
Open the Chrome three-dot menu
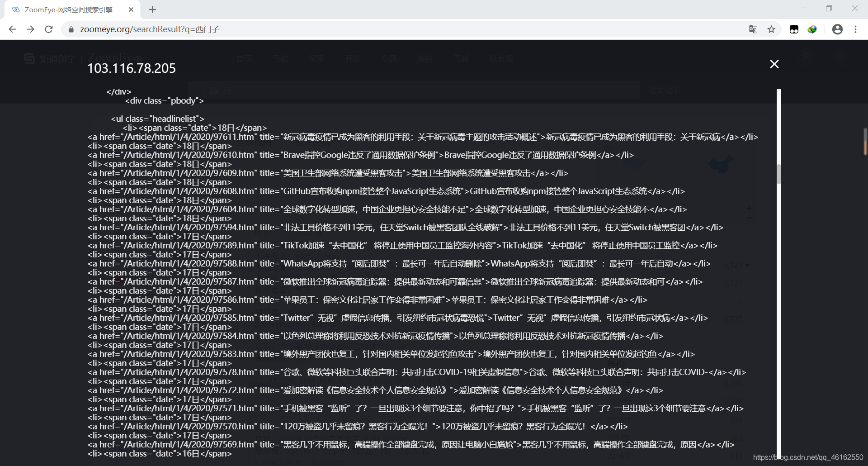(x=855, y=29)
